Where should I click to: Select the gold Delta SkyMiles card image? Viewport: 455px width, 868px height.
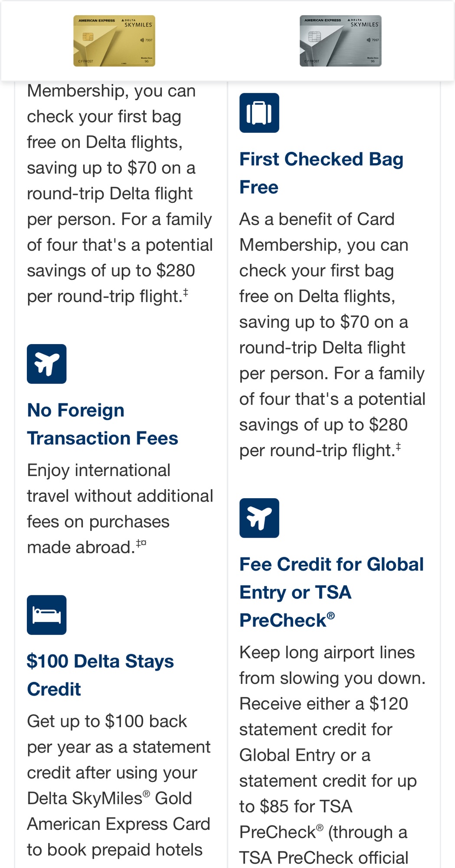point(114,41)
